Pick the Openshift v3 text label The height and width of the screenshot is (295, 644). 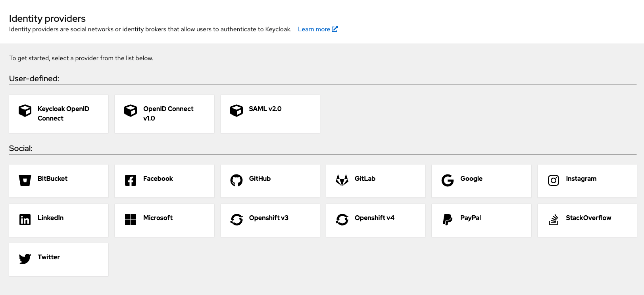click(269, 218)
